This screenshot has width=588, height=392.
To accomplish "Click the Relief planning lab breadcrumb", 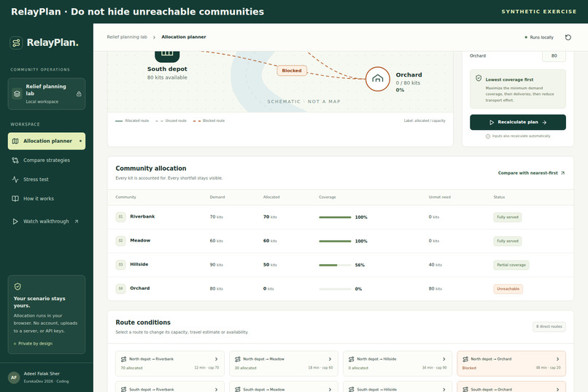I will [127, 36].
